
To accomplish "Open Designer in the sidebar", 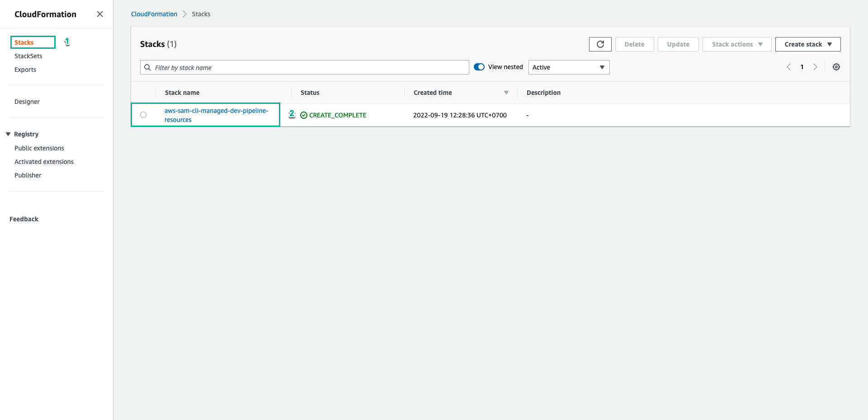I will [27, 102].
